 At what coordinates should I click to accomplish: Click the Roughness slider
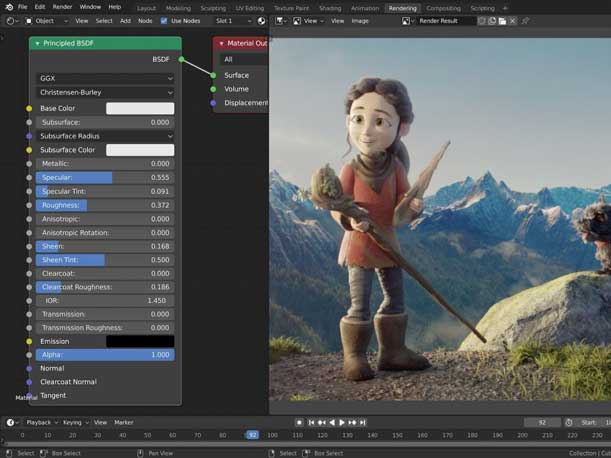pyautogui.click(x=105, y=205)
